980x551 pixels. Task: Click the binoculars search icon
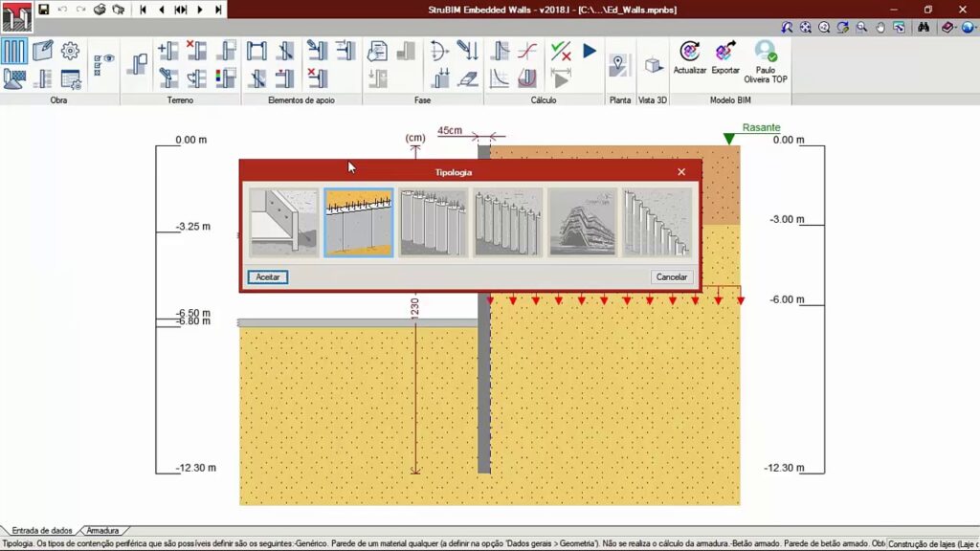tap(924, 28)
